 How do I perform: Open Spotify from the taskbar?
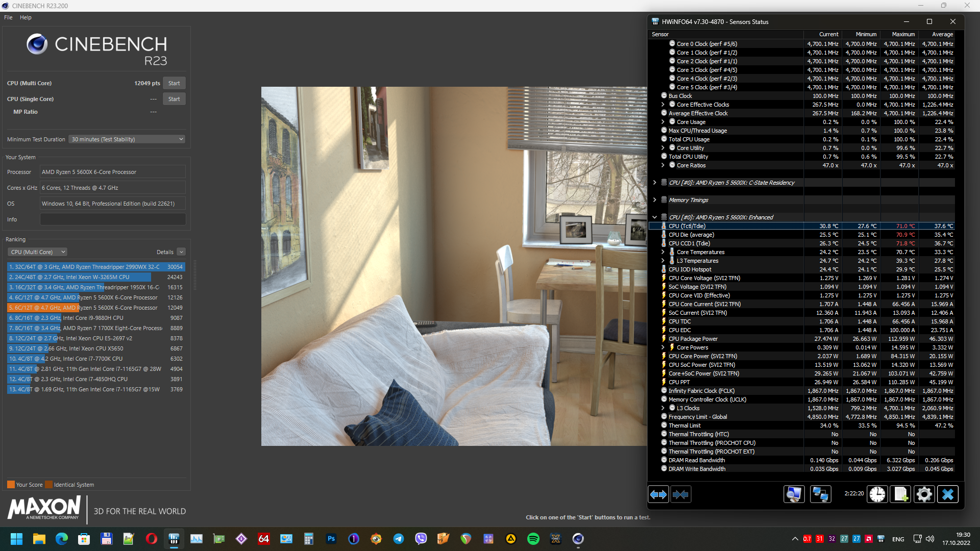tap(533, 539)
